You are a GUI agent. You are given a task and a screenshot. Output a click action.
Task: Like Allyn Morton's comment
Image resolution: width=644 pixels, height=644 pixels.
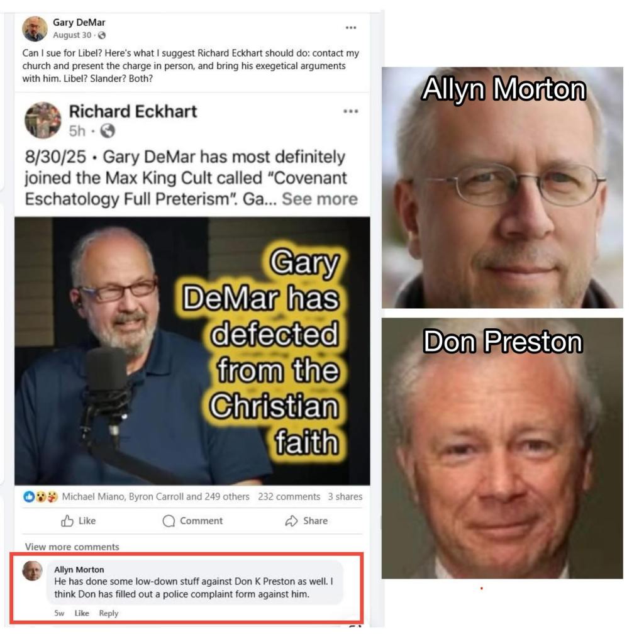tap(82, 613)
